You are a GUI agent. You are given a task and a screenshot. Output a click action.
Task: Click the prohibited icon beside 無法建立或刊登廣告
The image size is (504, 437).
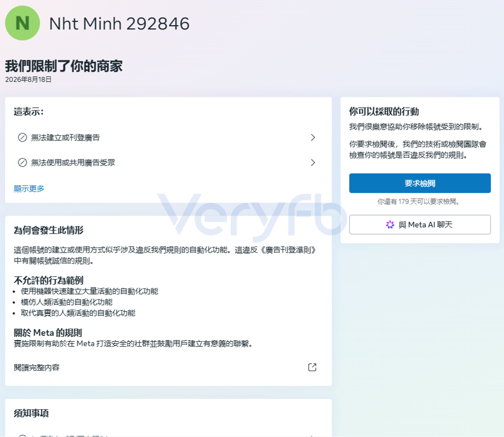click(22, 138)
